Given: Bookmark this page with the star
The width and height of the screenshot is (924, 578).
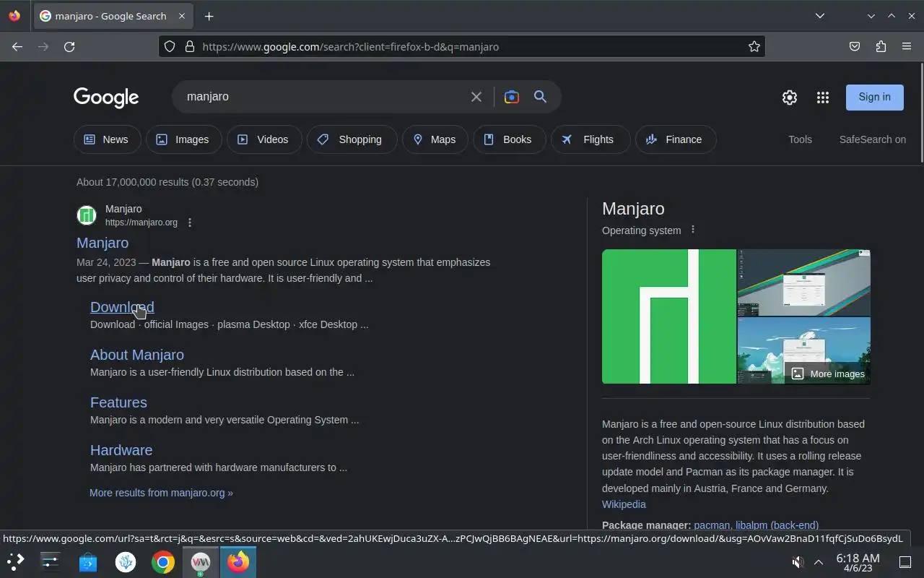Looking at the screenshot, I should click(x=754, y=46).
